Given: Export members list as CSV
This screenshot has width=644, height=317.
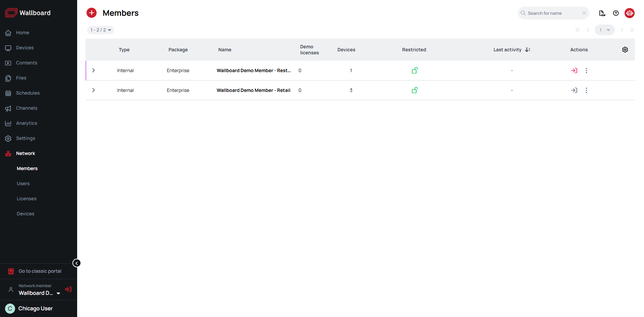Looking at the screenshot, I should pos(602,13).
